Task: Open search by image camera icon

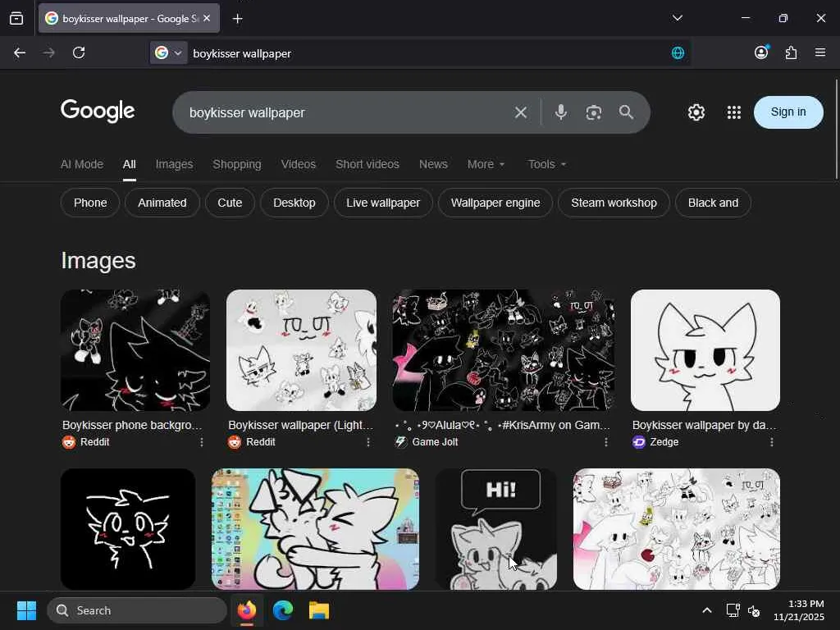Action: point(594,112)
